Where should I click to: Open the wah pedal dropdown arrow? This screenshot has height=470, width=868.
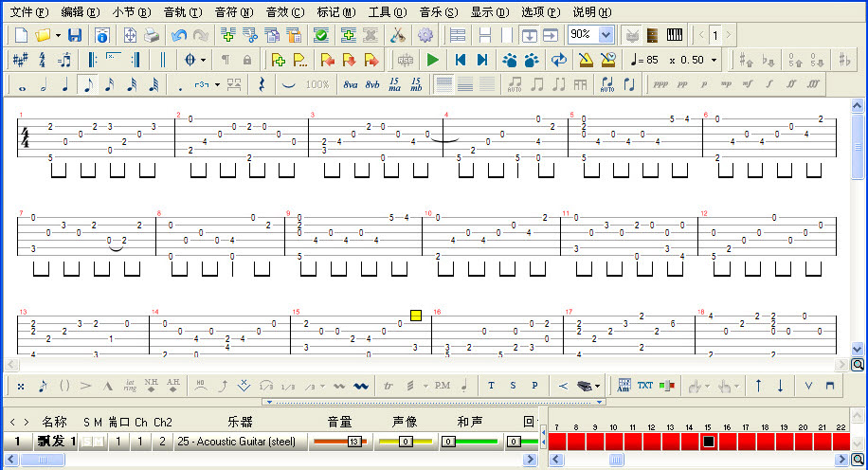[597, 386]
